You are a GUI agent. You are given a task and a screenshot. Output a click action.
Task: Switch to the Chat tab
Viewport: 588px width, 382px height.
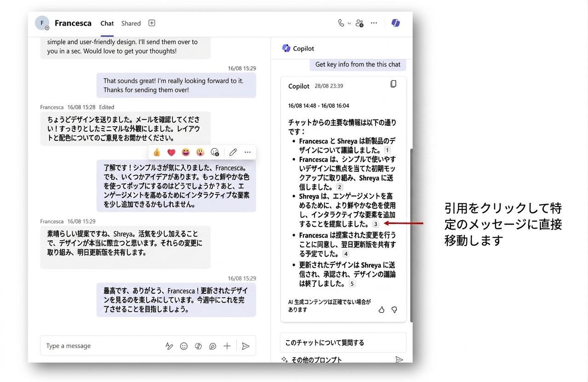click(x=107, y=23)
